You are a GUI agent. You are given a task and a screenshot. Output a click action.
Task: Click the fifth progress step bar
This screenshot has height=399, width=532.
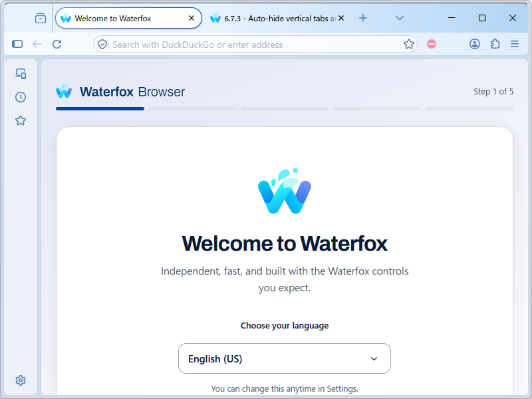469,109
